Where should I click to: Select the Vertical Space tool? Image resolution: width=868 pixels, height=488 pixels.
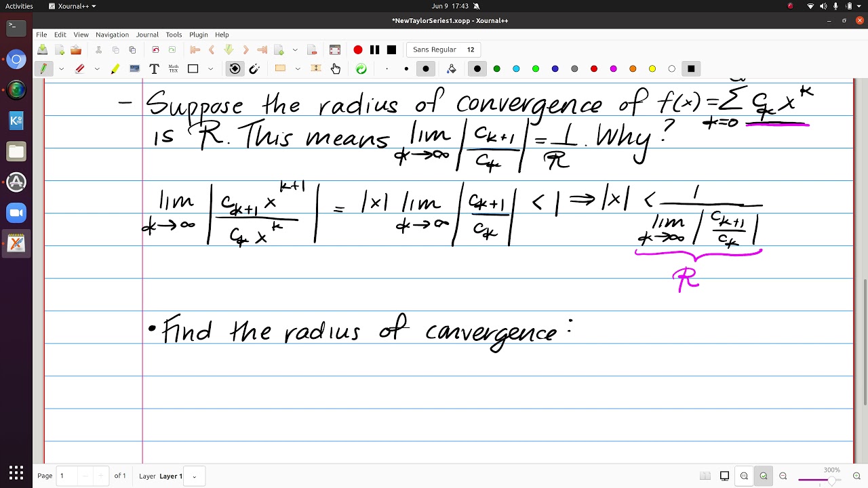[x=316, y=68]
